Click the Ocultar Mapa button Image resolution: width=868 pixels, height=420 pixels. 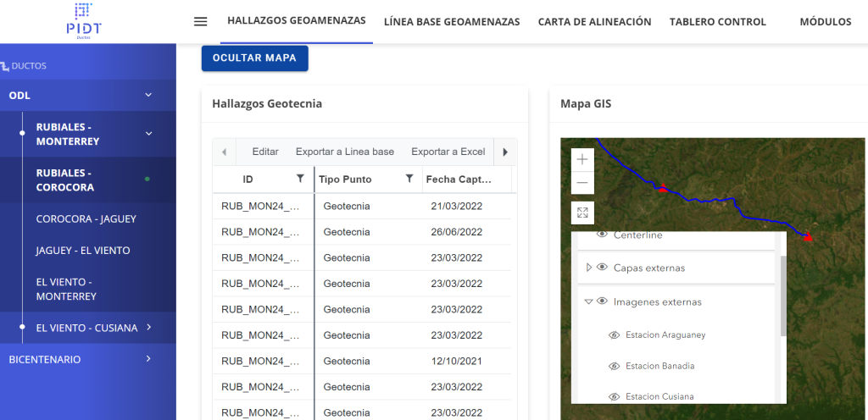[x=254, y=58]
